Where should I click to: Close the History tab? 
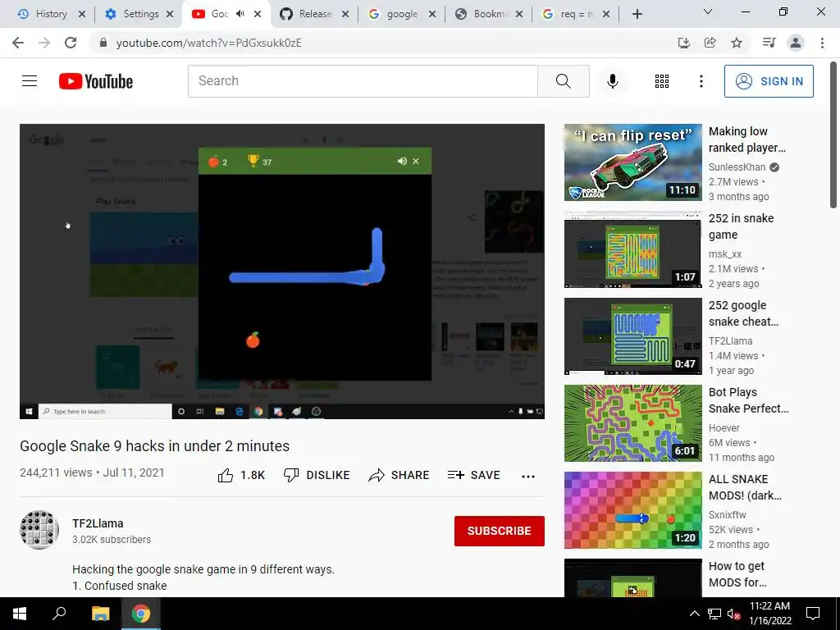point(82,14)
